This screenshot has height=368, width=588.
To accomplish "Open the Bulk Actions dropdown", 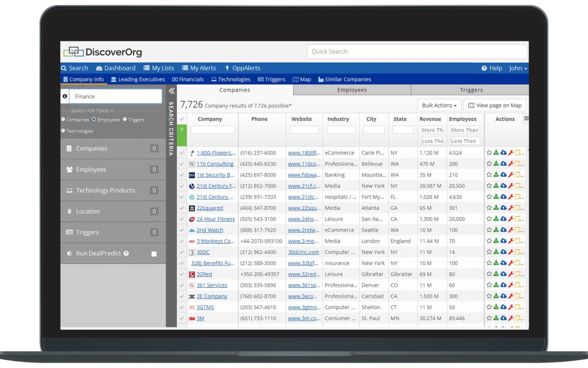I will [x=439, y=105].
